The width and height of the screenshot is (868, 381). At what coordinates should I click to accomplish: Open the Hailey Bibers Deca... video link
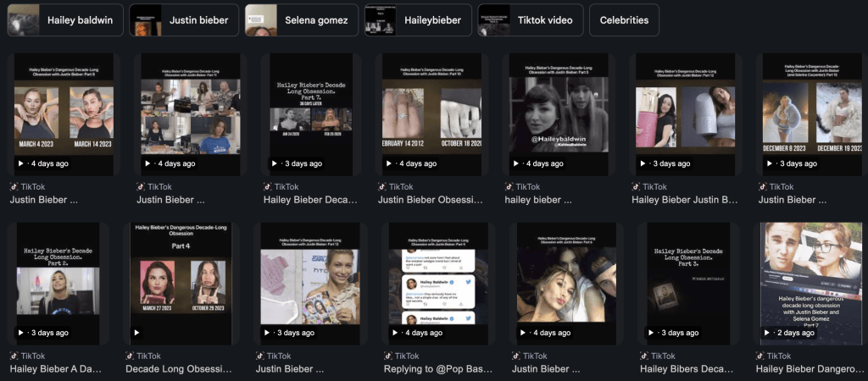click(686, 369)
